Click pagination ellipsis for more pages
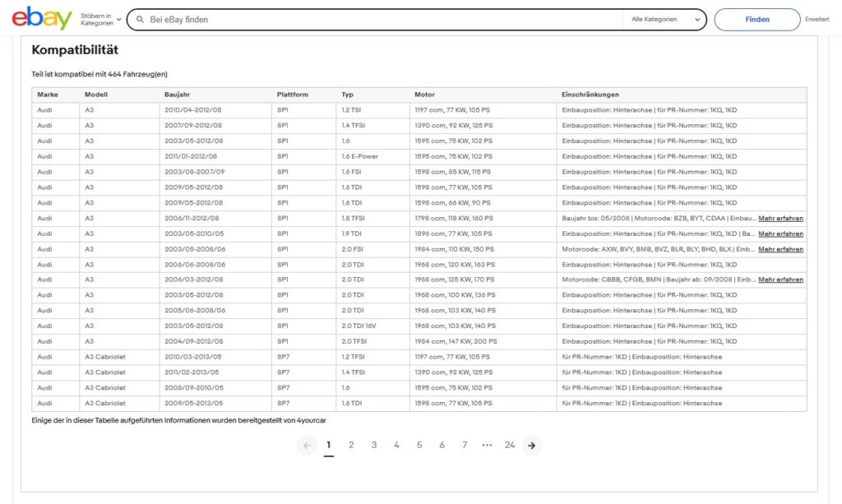 (487, 445)
